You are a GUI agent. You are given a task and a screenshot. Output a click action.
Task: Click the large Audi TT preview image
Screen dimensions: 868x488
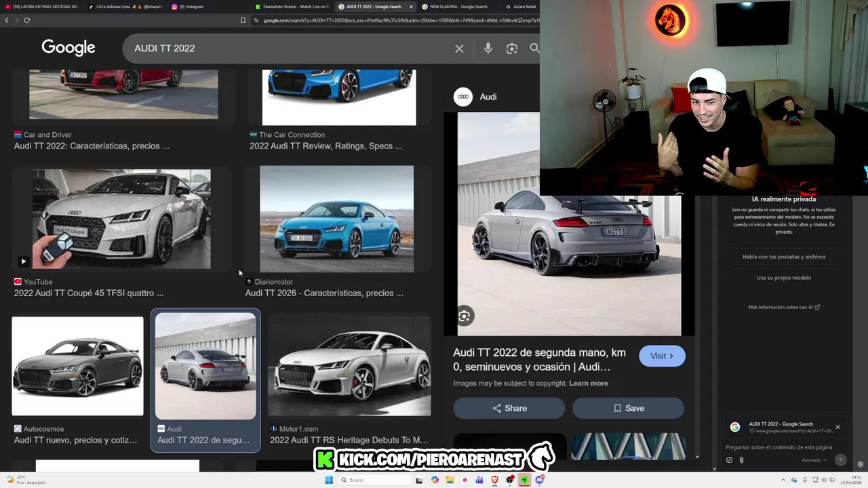coord(569,224)
